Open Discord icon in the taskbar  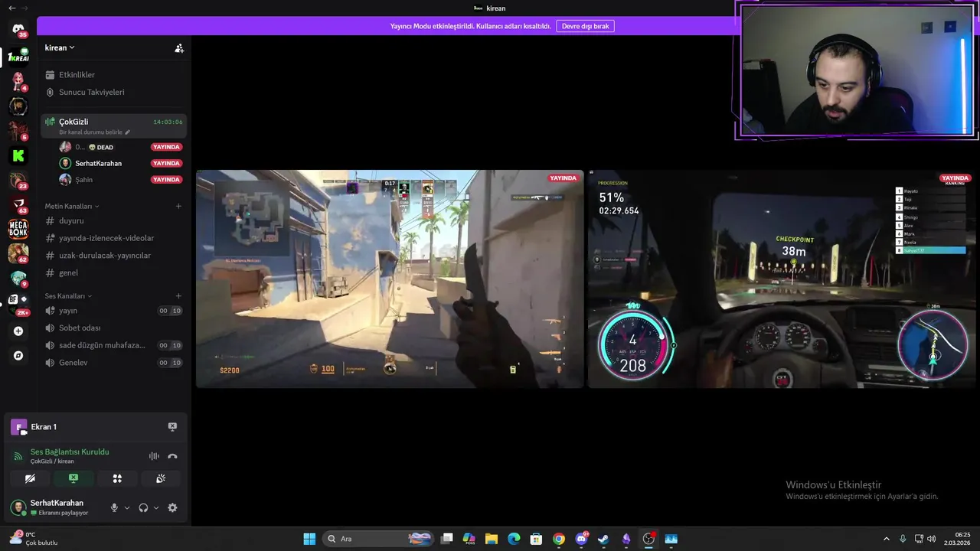(x=581, y=539)
